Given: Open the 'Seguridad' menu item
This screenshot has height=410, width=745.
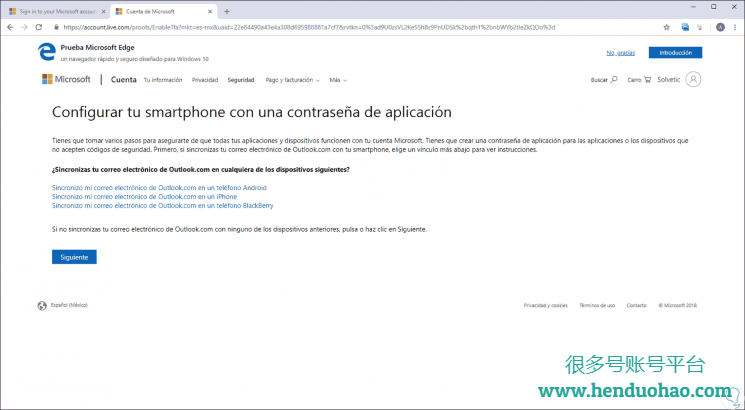Looking at the screenshot, I should click(241, 80).
